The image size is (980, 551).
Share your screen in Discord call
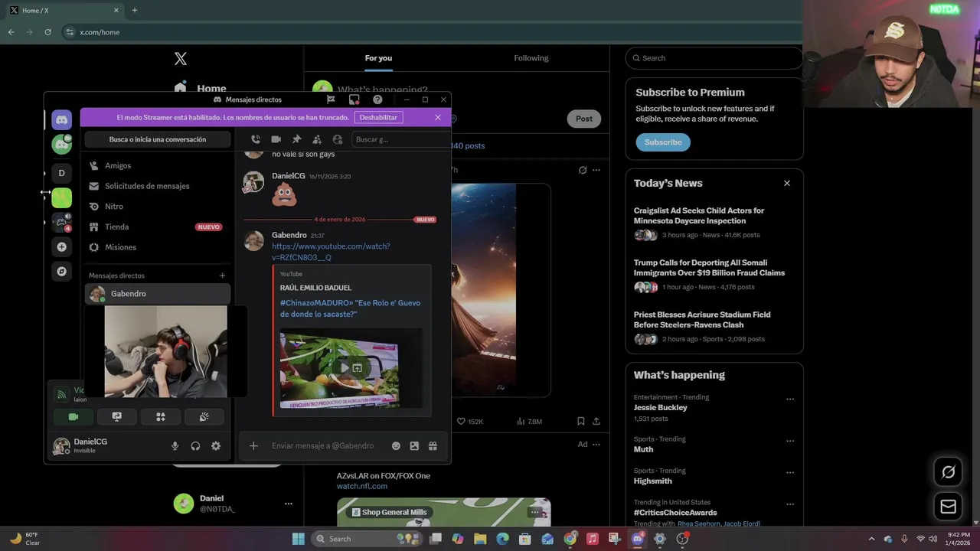coord(116,417)
